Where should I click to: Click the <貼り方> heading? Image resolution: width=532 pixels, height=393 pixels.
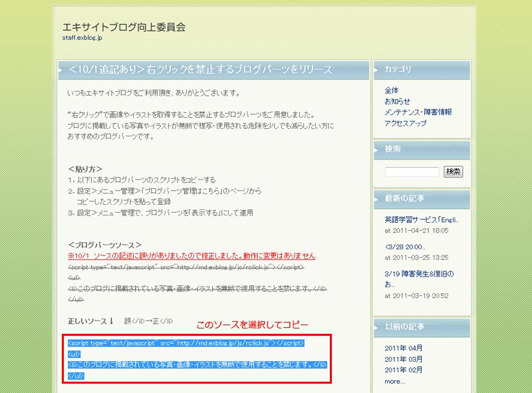[x=85, y=169]
